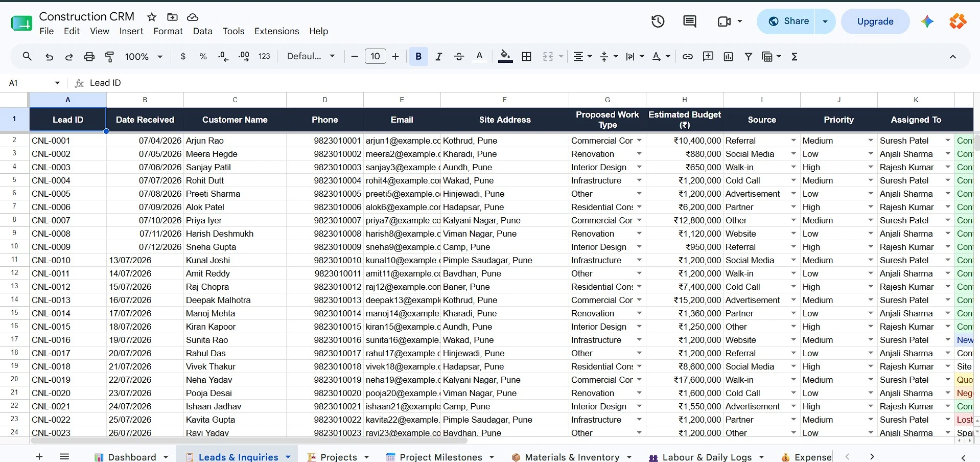Image resolution: width=980 pixels, height=462 pixels.
Task: Star the Construction CRM document
Action: 152,17
